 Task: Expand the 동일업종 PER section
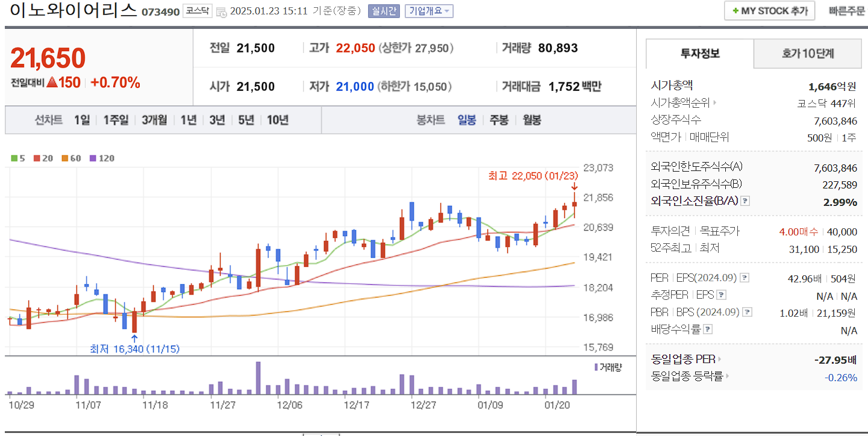[720, 359]
